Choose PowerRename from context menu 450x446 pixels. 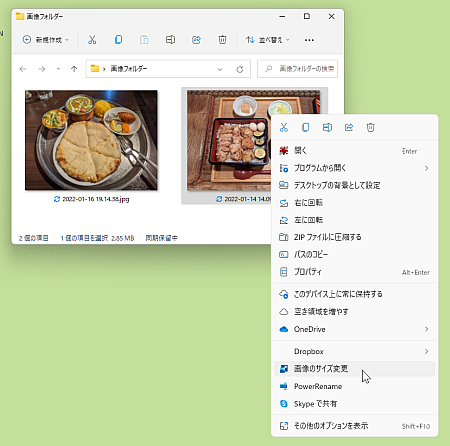coord(355,386)
